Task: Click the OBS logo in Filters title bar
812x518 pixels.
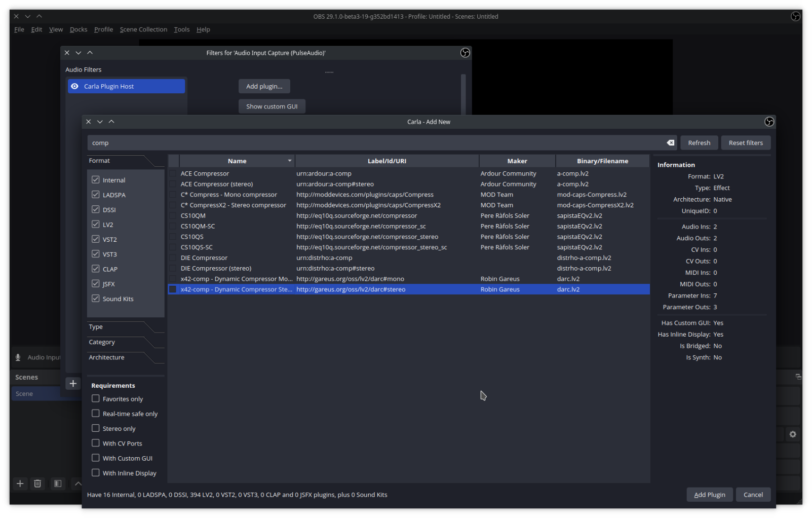Action: pos(465,53)
